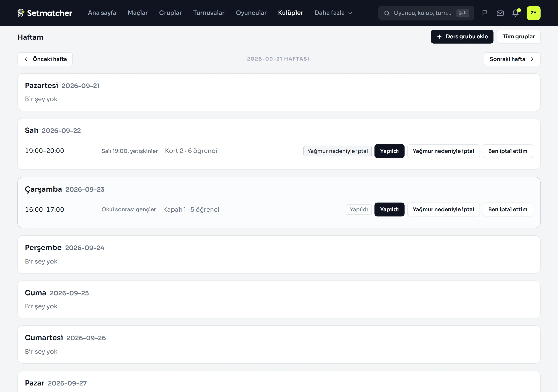Click the Cumartesi 2026-09-26 heading
This screenshot has width=558, height=392.
click(65, 338)
